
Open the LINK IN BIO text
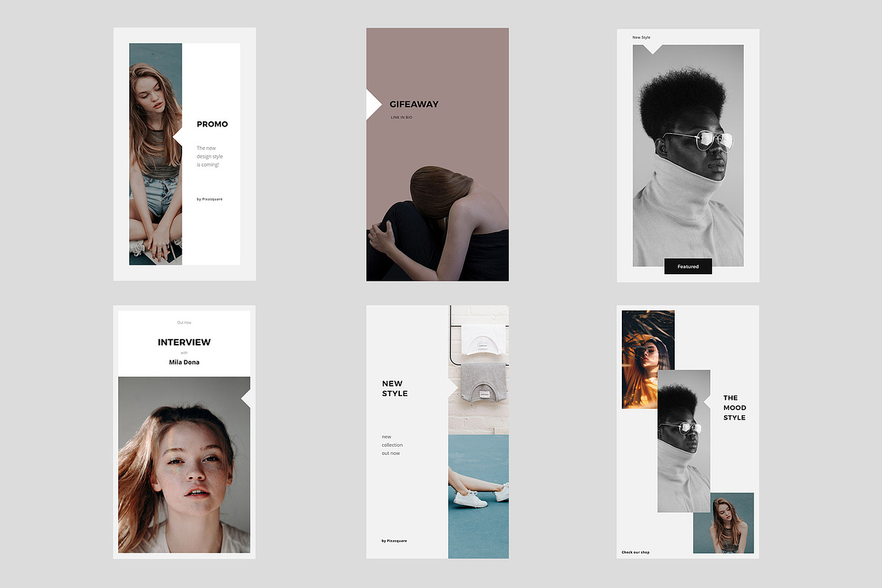[x=401, y=118]
